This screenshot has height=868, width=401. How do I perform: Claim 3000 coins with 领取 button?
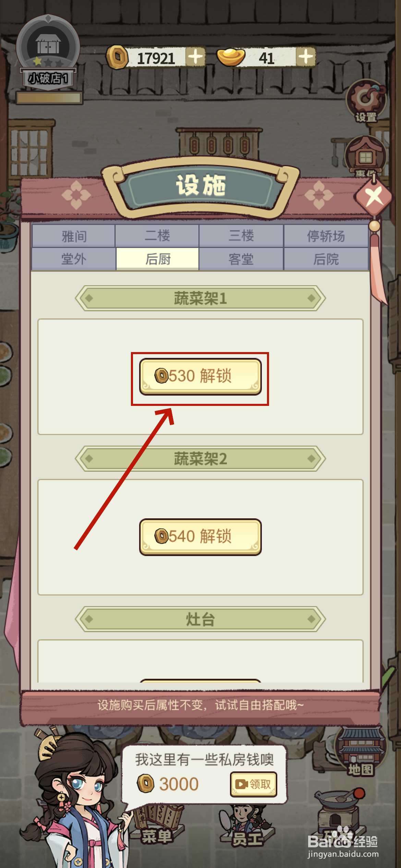(254, 784)
